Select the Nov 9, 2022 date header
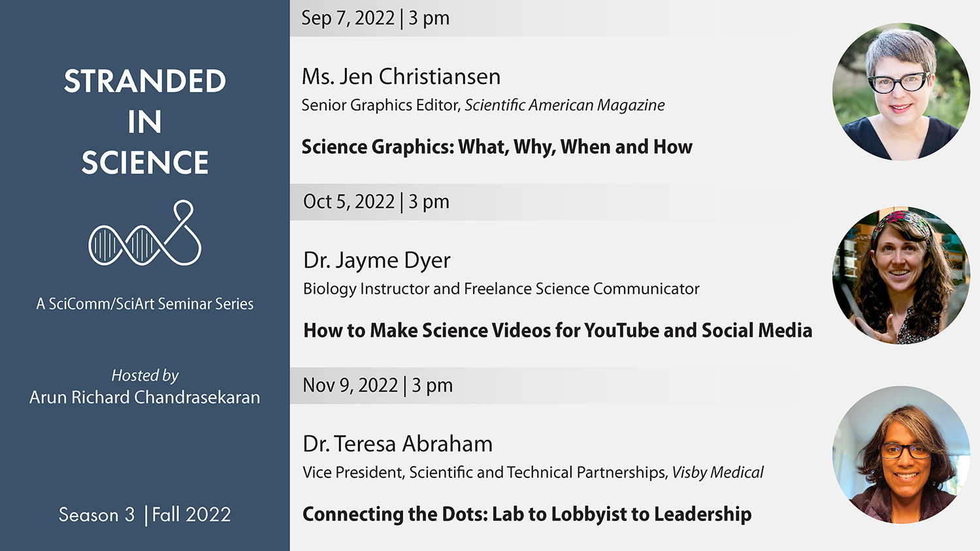 click(378, 385)
